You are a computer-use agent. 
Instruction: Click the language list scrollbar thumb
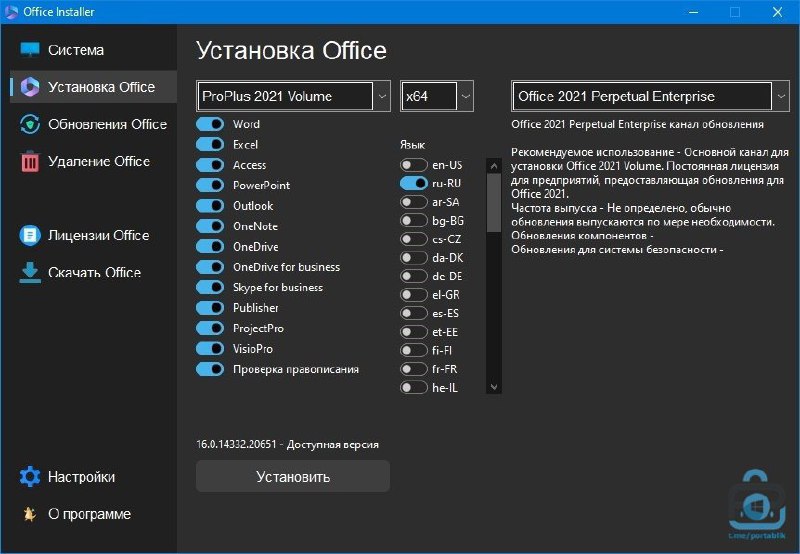(493, 203)
